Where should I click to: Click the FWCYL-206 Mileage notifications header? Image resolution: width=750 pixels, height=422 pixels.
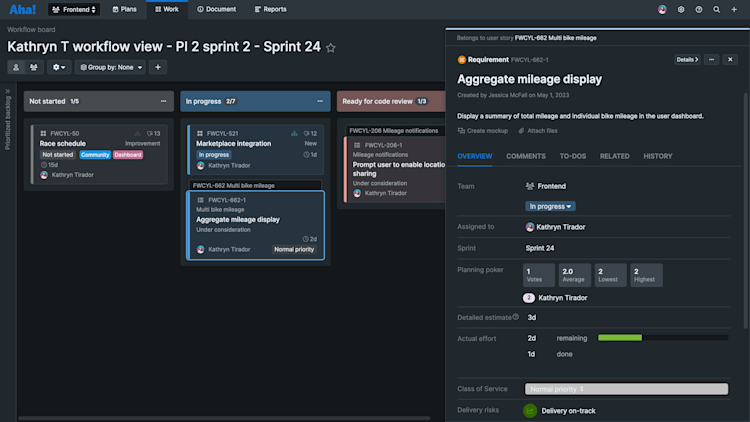pos(394,131)
